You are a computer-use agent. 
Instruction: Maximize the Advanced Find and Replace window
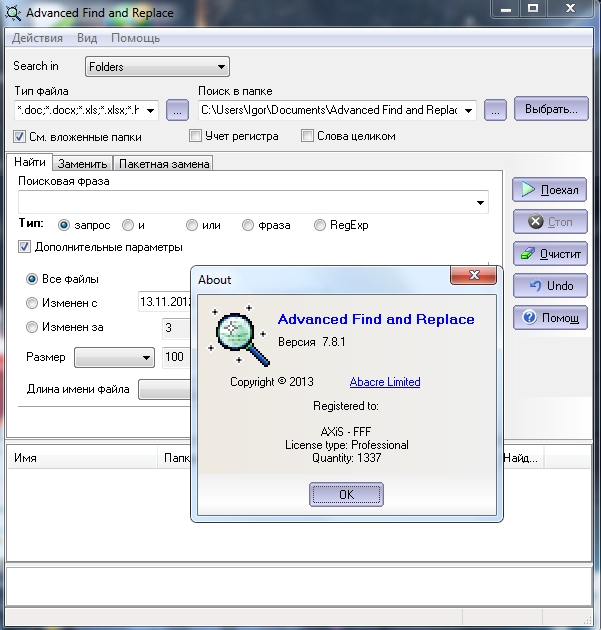[533, 8]
